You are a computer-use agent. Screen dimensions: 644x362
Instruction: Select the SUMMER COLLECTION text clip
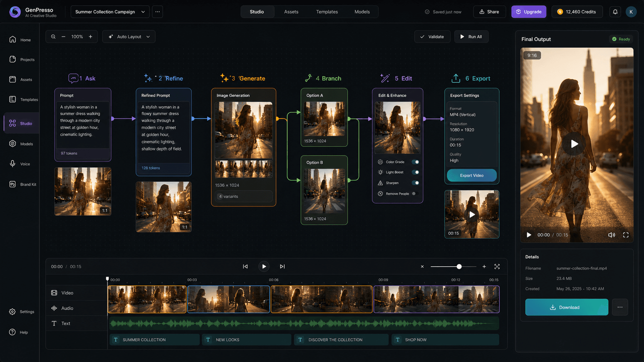click(x=154, y=340)
